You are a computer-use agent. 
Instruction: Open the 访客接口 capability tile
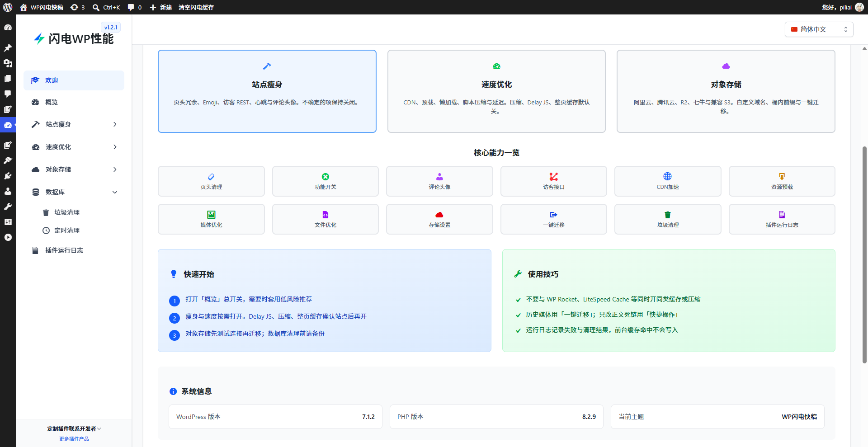[554, 181]
